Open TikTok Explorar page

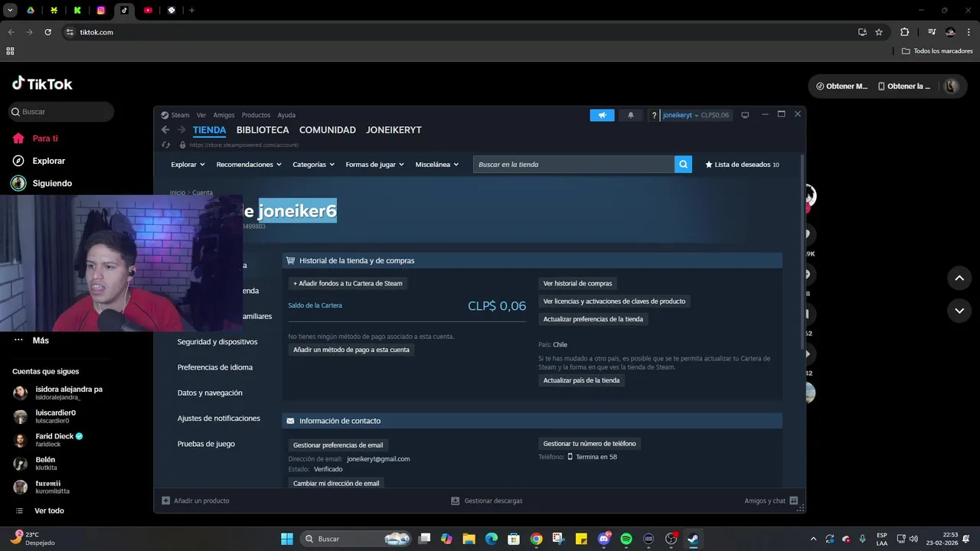[x=48, y=161]
